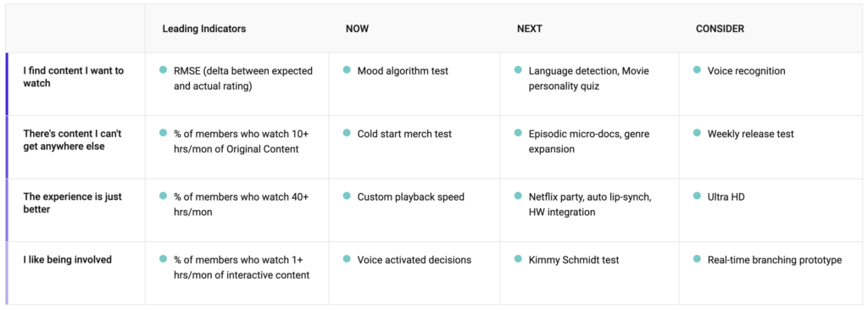868x310 pixels.
Task: Select the Leading Indicators column header
Action: tap(204, 29)
